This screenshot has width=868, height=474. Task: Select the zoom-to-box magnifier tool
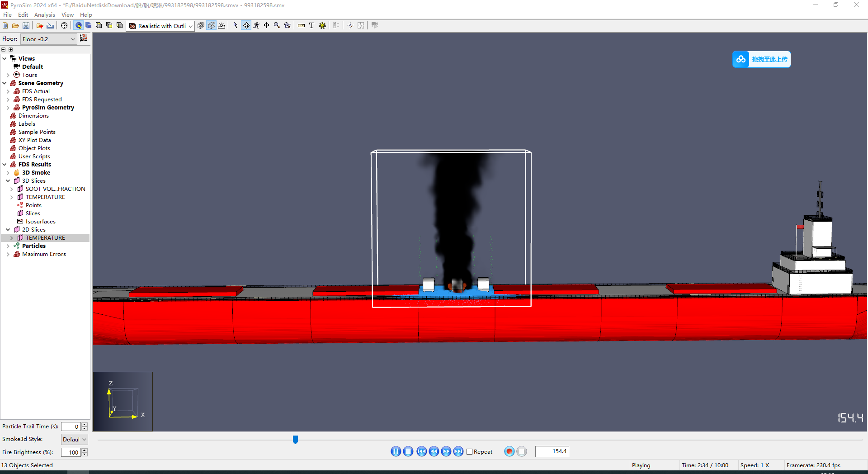(287, 26)
